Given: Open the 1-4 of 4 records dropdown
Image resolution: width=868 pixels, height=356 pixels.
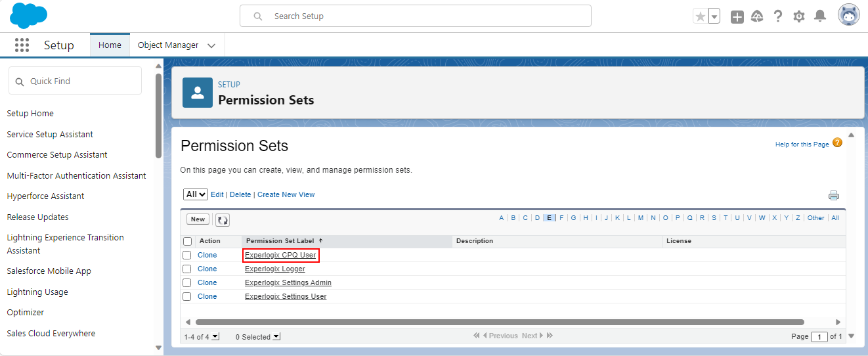Looking at the screenshot, I should coord(216,336).
